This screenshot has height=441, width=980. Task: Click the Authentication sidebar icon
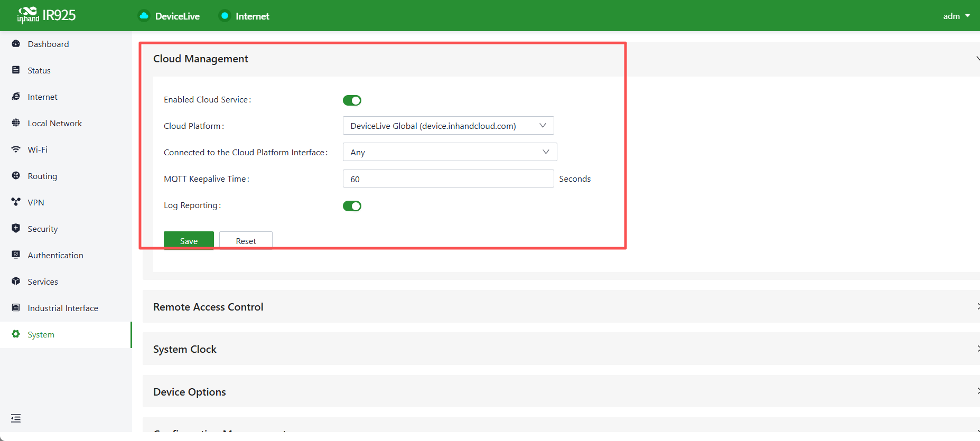(x=16, y=255)
